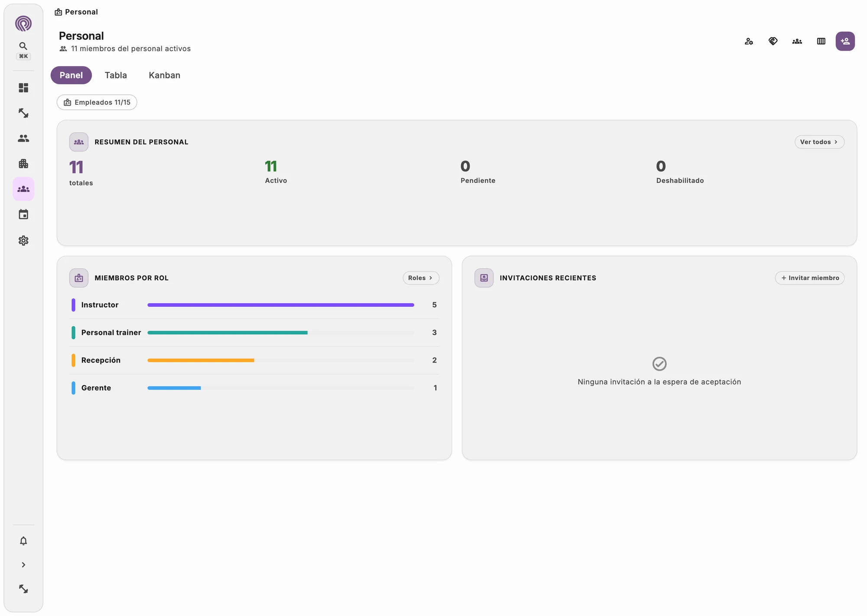Click the Personal breadcrumb
This screenshot has width=867, height=616.
point(76,12)
